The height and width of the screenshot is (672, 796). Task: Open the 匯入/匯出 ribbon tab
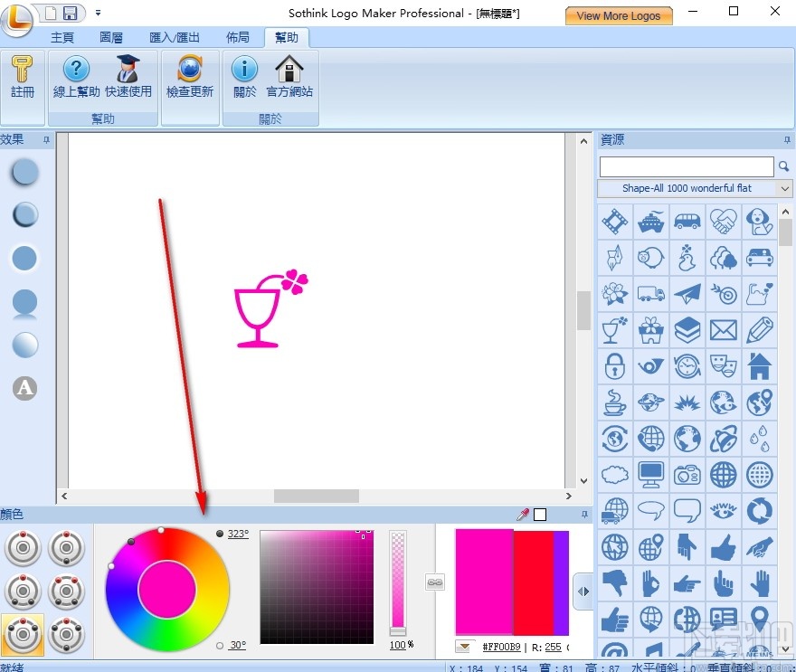tap(174, 37)
